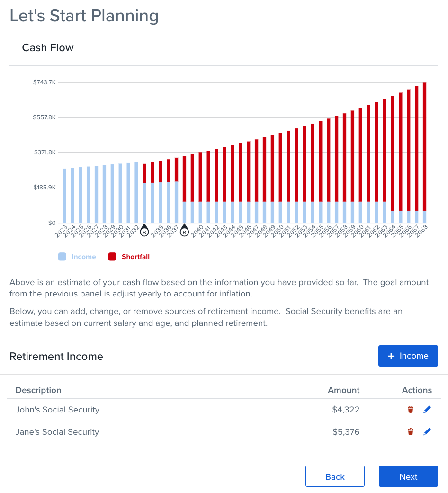Delete Jane's Social Security using the trash icon
The height and width of the screenshot is (493, 448).
click(x=410, y=431)
